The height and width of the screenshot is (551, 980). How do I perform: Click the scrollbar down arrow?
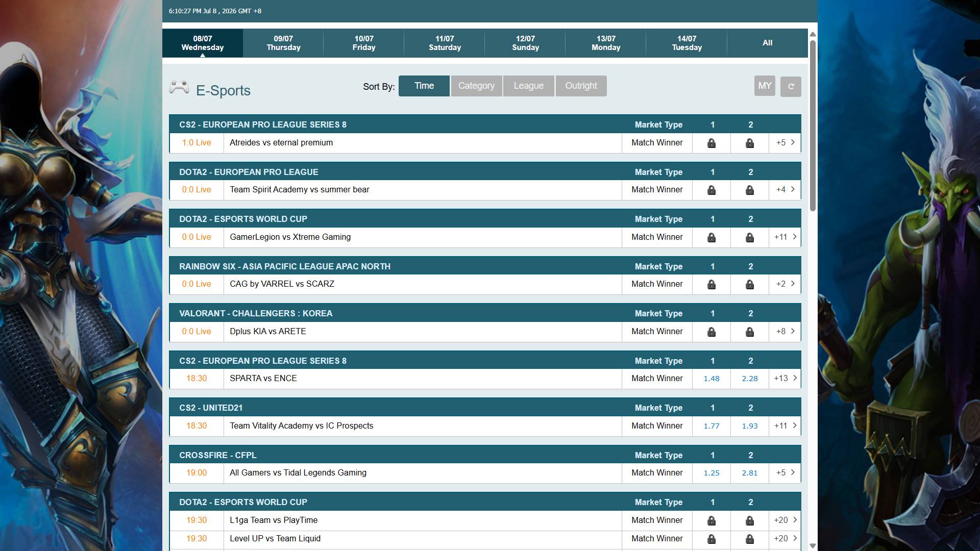[813, 546]
